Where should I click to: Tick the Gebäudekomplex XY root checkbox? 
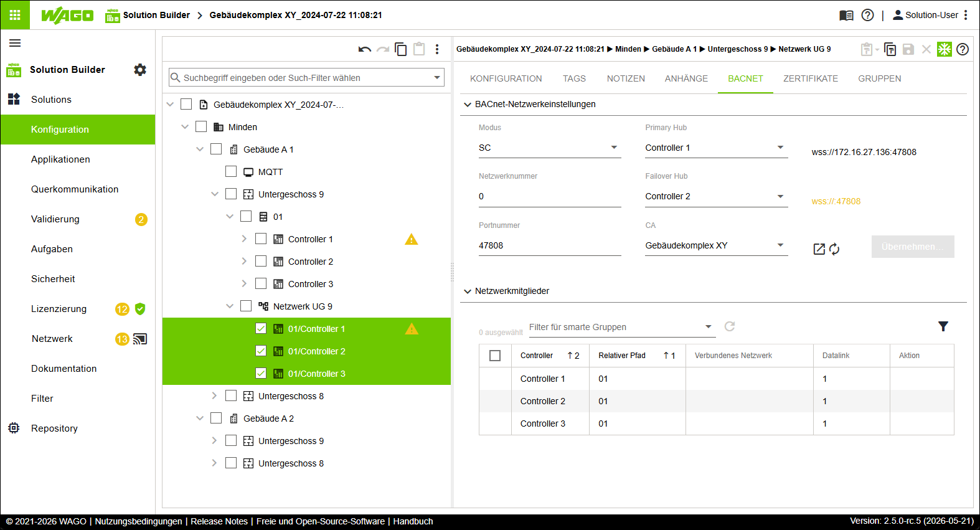(186, 104)
